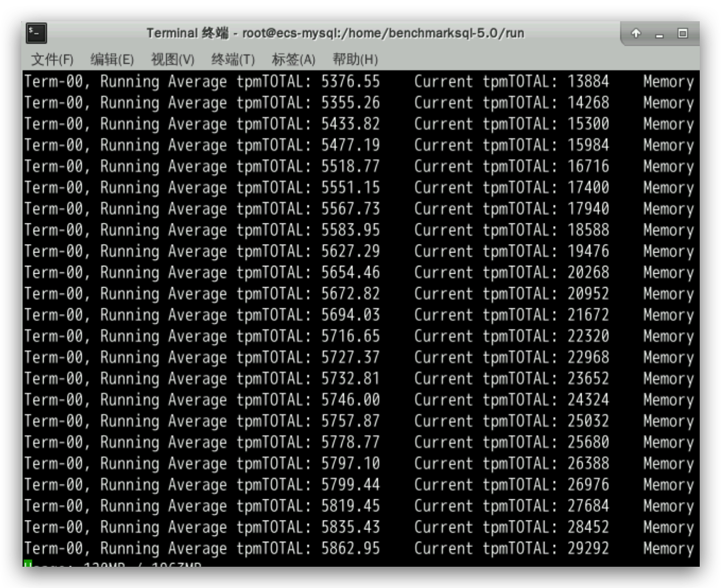Click the current tpmTOTAL value 23652
Viewport: 721px width, 588px height.
(x=588, y=379)
